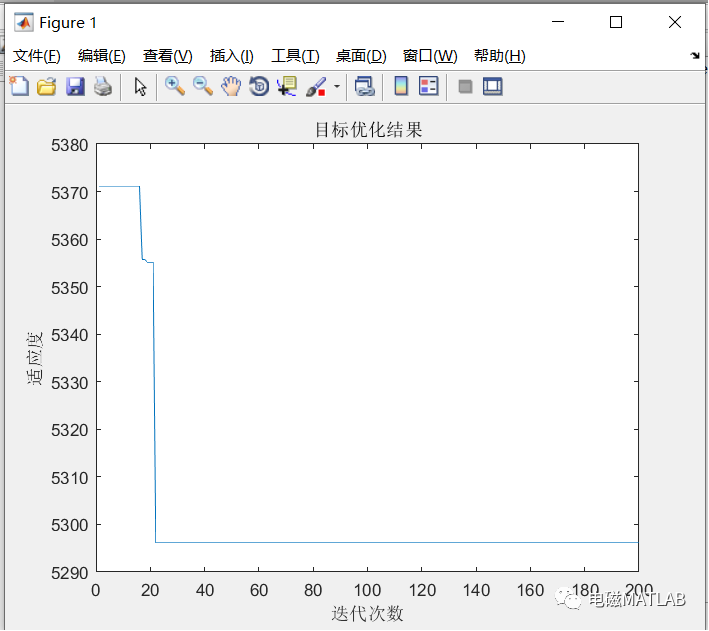Screen dimensions: 709x631
Task: Insert a legend using the toolbar icon
Action: [x=429, y=86]
